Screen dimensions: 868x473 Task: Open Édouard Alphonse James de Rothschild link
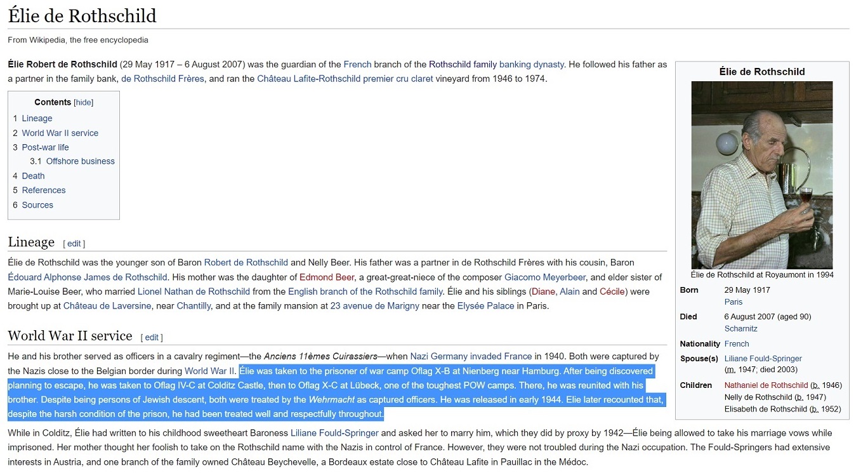[x=88, y=277]
